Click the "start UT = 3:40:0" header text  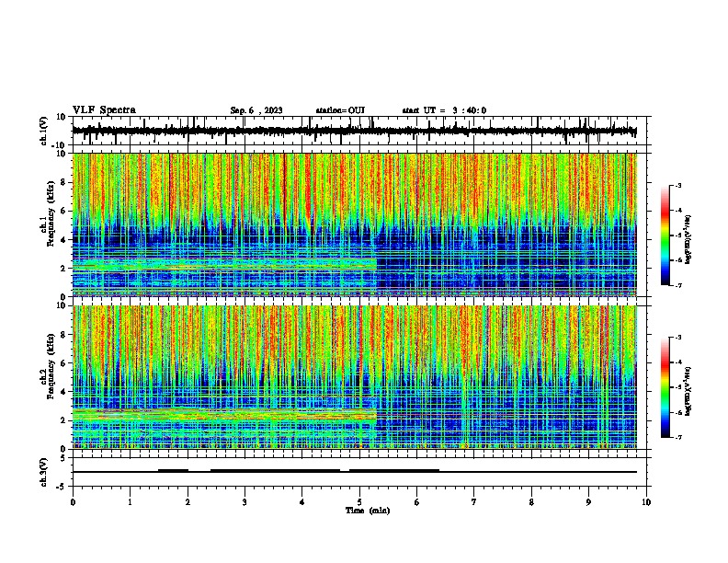[x=444, y=110]
